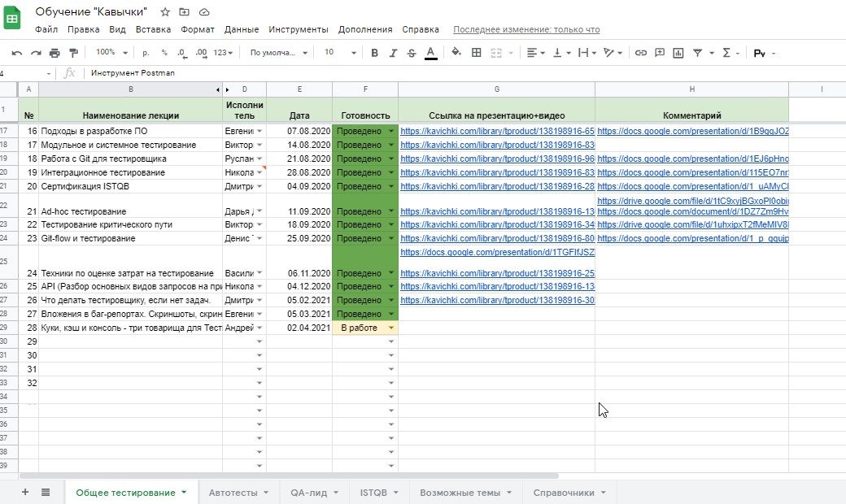846x504 pixels.
Task: Open the text color picker
Action: (430, 53)
